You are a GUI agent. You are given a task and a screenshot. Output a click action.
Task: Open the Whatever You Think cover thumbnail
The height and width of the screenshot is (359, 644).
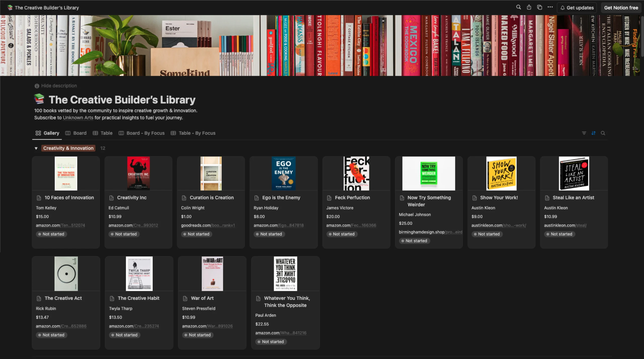pos(285,274)
